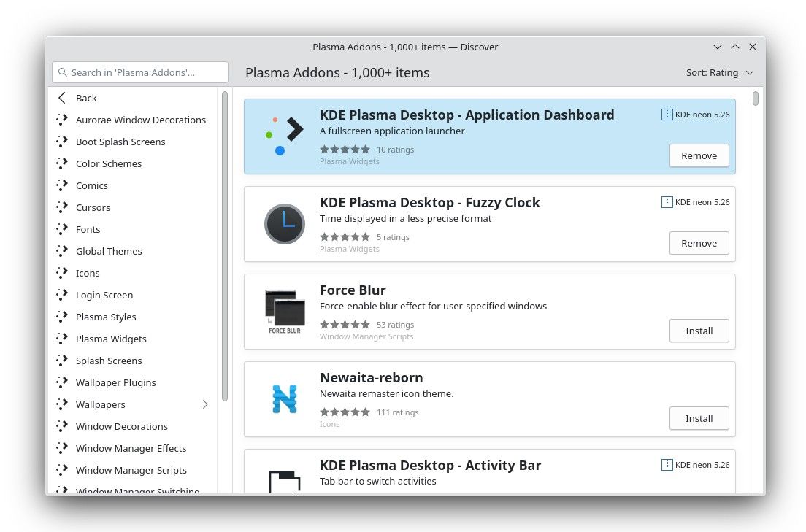
Task: Install the Newaita-reborn icon theme
Action: coord(699,418)
